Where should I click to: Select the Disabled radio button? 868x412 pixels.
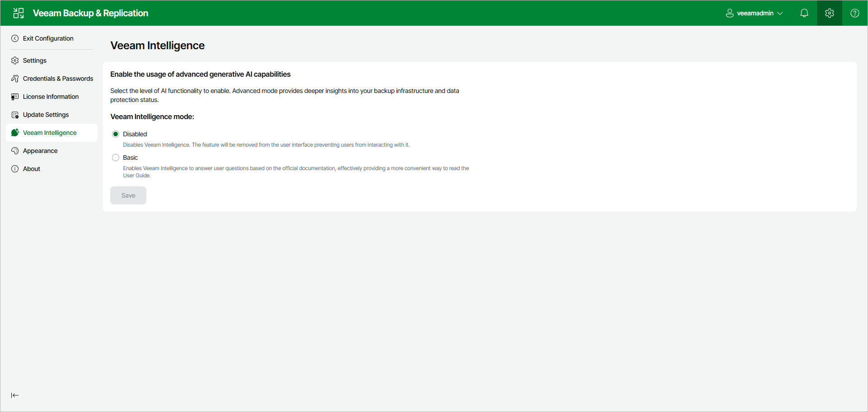(116, 134)
